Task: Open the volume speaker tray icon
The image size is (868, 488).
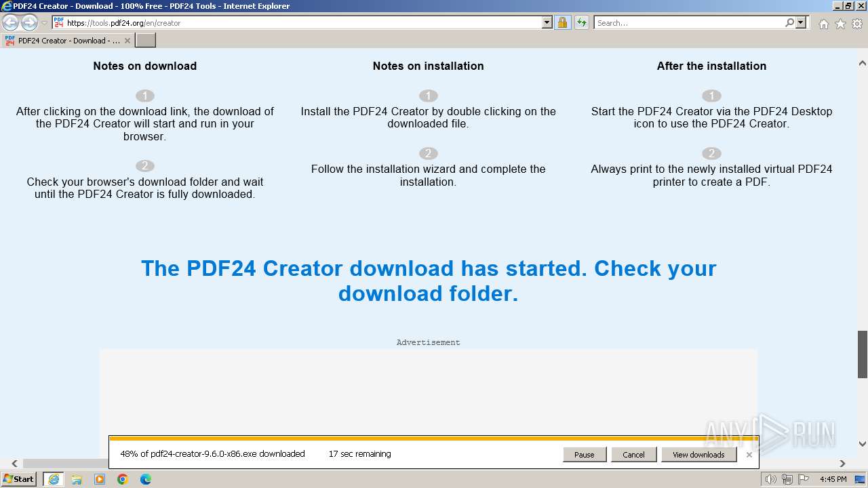Action: pyautogui.click(x=771, y=479)
